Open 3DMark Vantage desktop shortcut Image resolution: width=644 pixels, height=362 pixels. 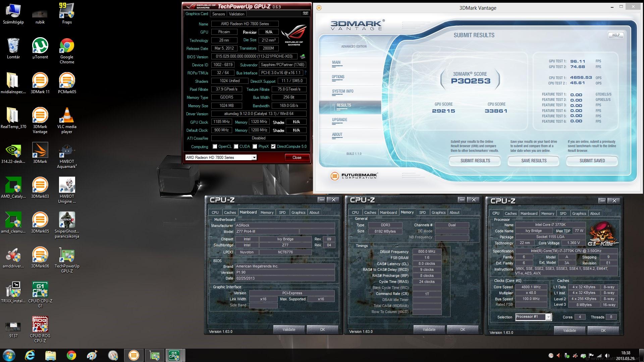40,116
